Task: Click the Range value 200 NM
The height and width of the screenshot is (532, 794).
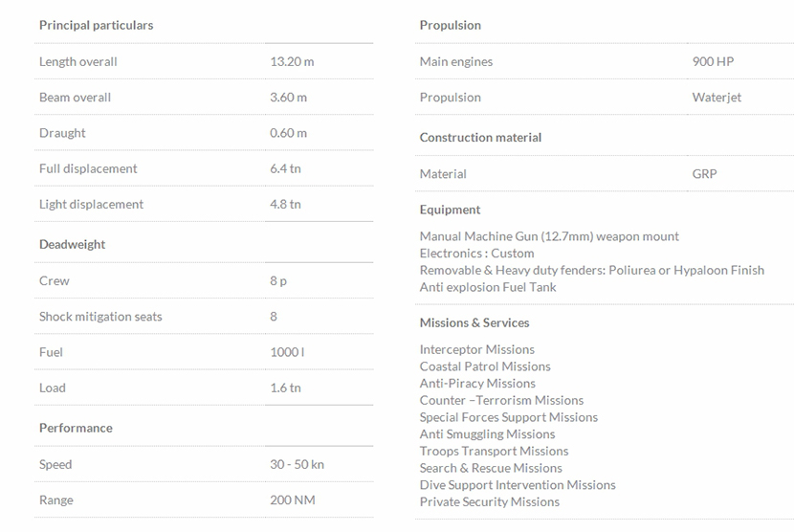Action: (292, 499)
